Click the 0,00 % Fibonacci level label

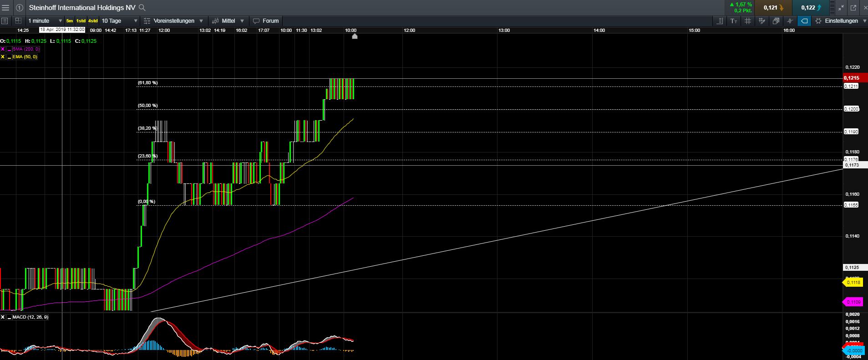[x=147, y=202]
